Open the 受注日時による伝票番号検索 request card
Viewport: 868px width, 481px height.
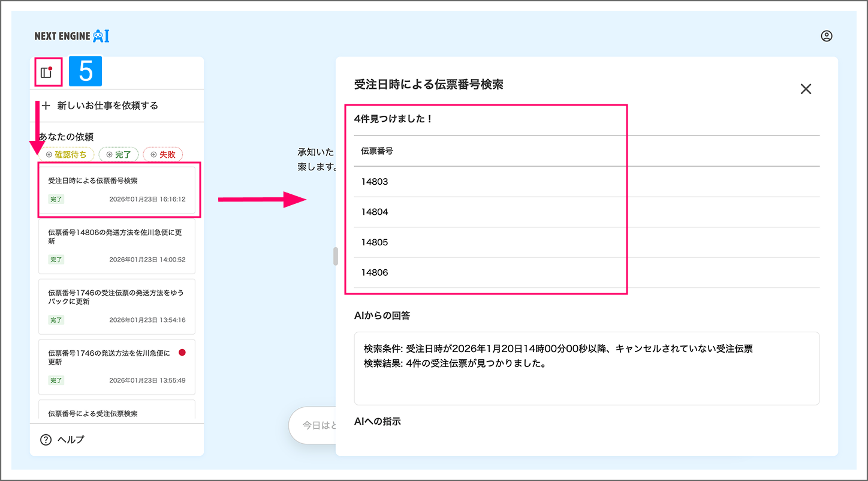(117, 190)
